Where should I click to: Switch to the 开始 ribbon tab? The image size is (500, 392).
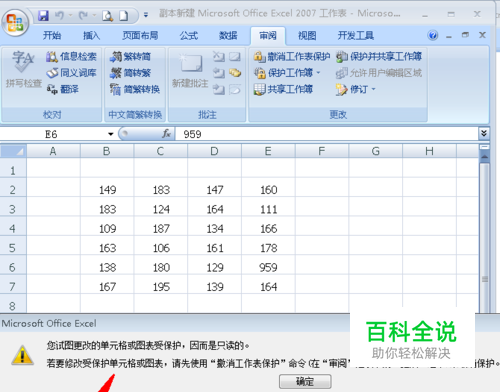[x=52, y=35]
